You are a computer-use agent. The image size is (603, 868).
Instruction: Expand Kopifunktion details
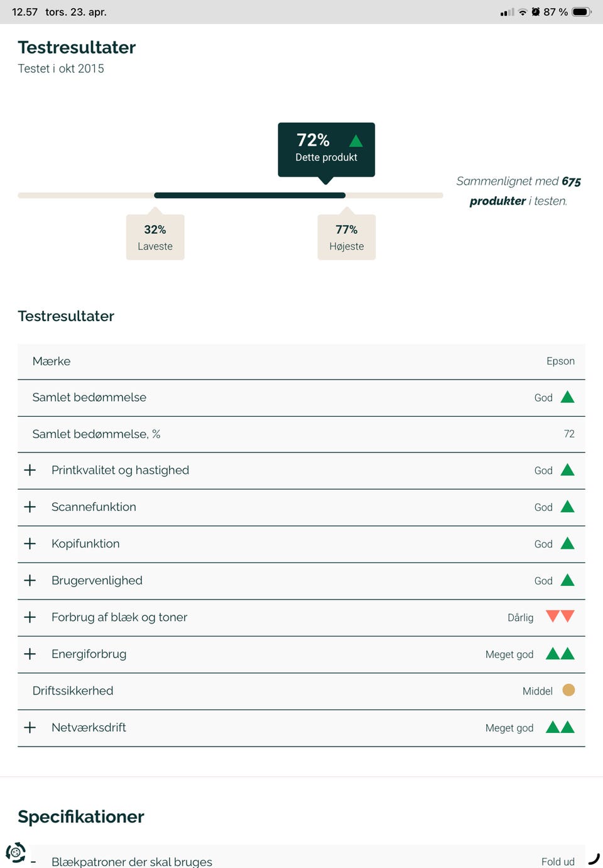(30, 544)
